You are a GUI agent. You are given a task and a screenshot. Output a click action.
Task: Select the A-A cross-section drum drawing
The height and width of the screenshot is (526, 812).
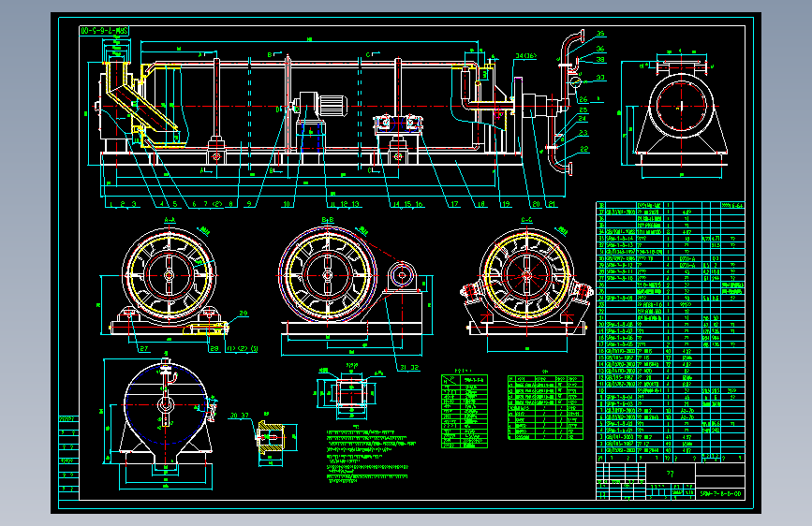[x=169, y=280]
